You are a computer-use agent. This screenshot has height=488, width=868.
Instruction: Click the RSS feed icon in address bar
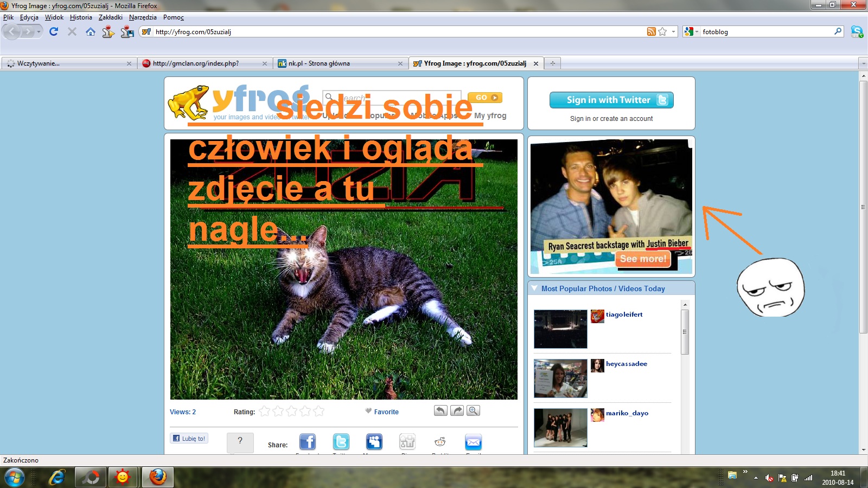click(651, 32)
